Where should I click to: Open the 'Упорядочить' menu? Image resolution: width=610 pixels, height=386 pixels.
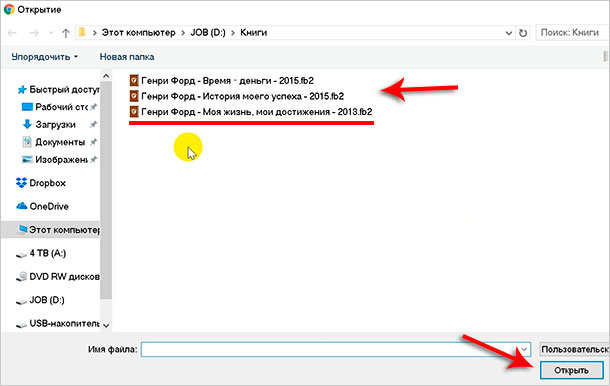pyautogui.click(x=44, y=57)
